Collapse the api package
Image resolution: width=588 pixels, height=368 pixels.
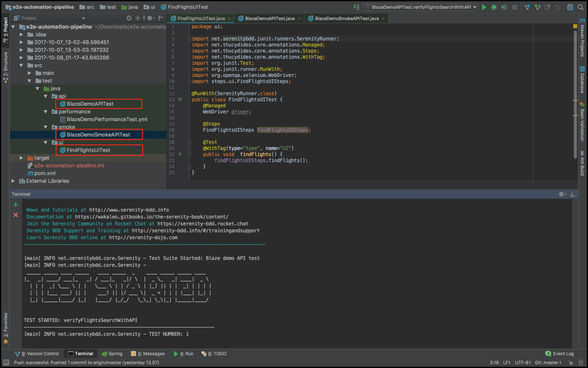[45, 97]
